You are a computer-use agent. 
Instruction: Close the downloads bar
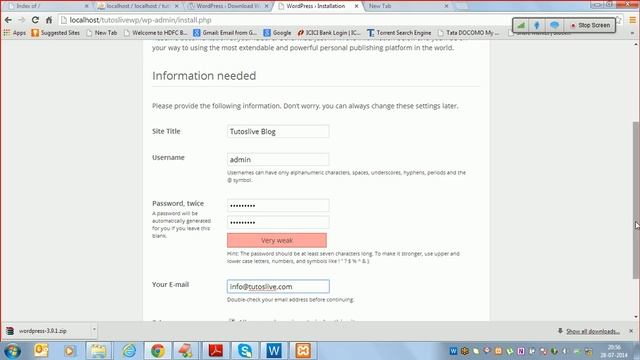[631, 331]
